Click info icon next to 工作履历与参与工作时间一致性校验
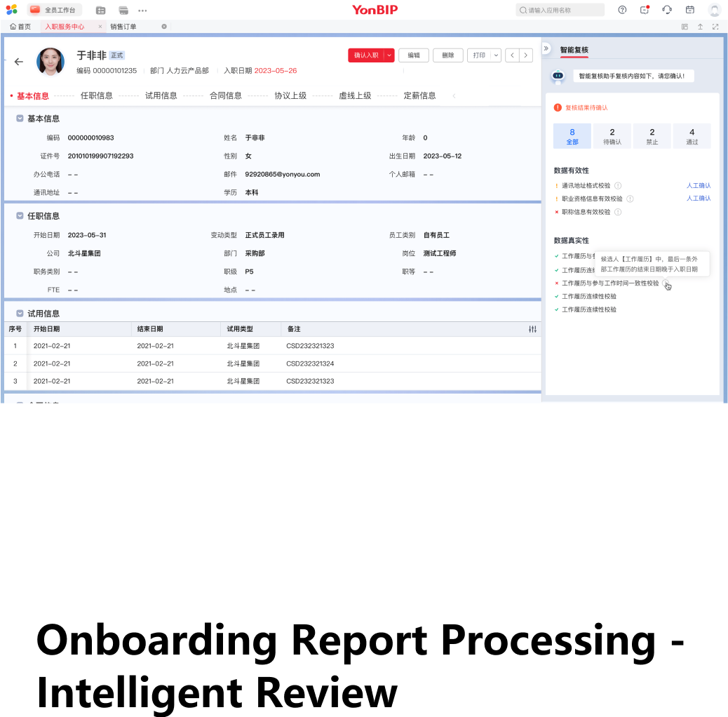728x717 pixels. pyautogui.click(x=666, y=283)
